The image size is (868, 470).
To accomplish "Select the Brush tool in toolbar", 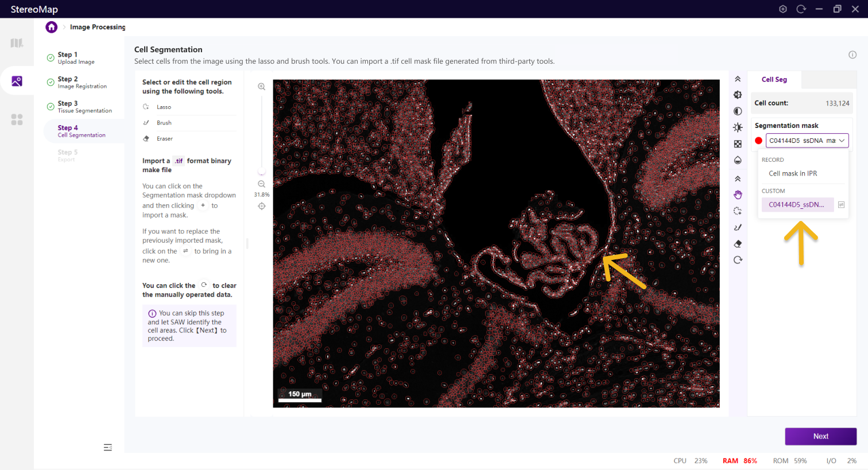I will point(738,227).
